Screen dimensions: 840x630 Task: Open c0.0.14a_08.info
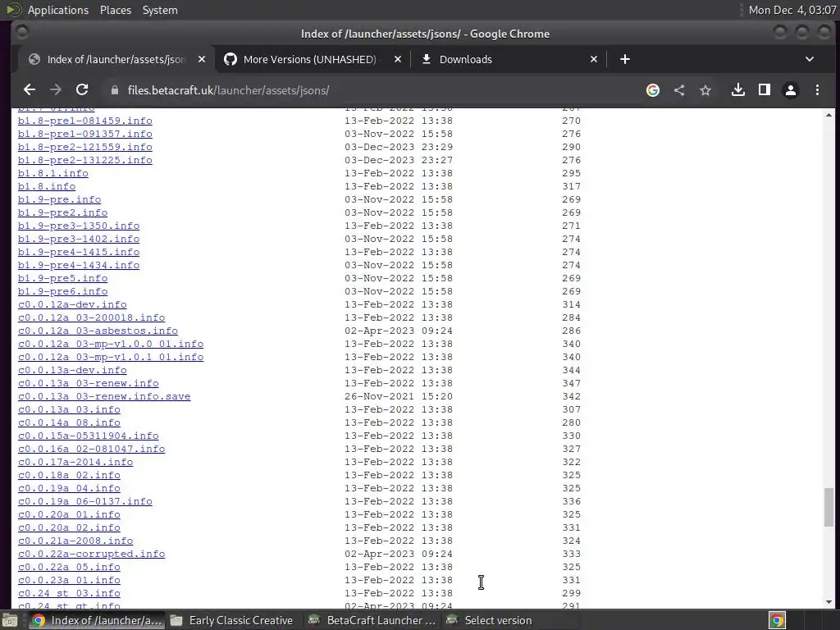tap(69, 422)
